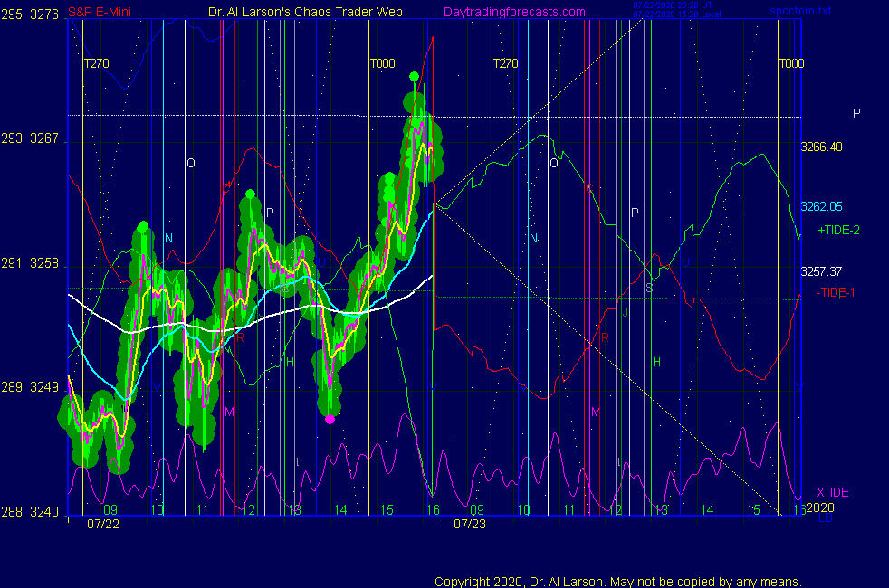Click the '14' hour label for 07/22

pos(340,510)
